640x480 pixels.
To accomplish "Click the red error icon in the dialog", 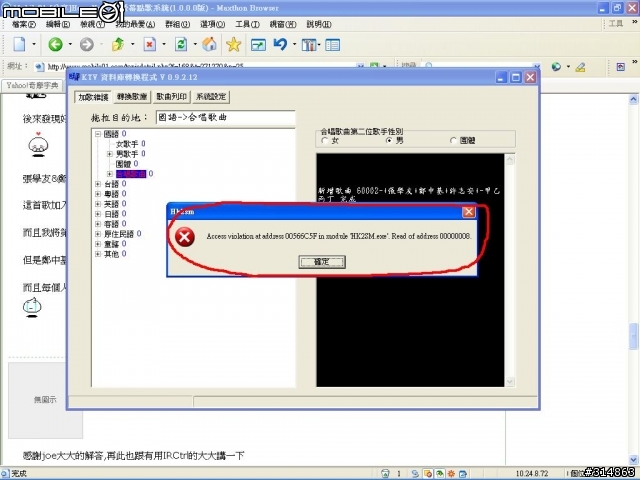I will click(184, 237).
